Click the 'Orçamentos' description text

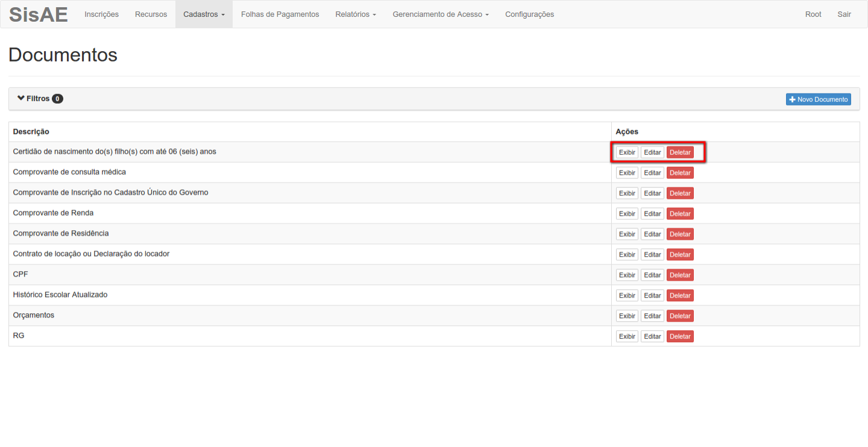coord(34,315)
